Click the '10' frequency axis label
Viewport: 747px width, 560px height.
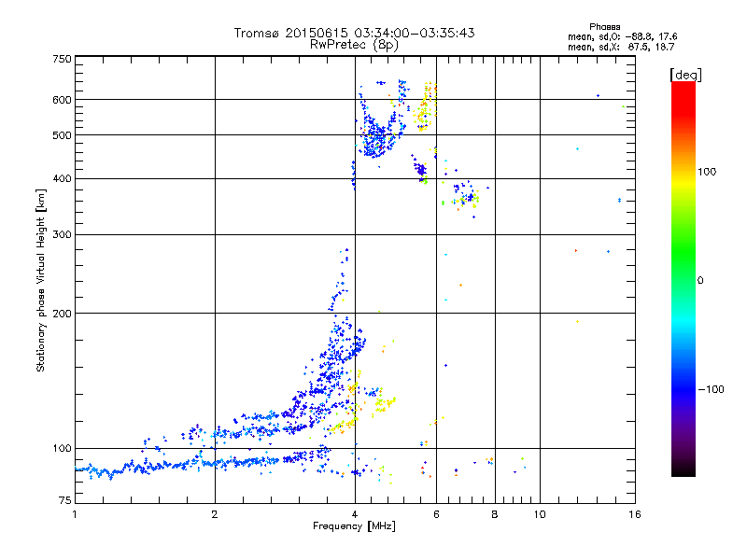[540, 514]
